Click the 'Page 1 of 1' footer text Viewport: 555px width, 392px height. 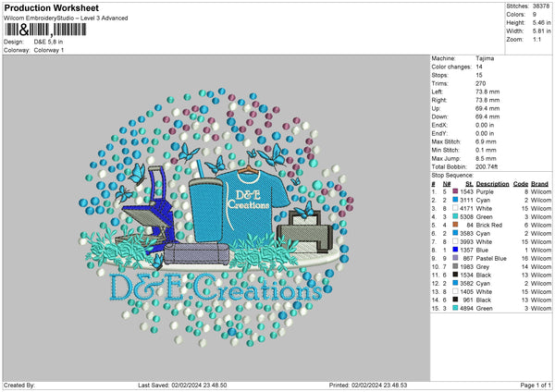pyautogui.click(x=536, y=385)
